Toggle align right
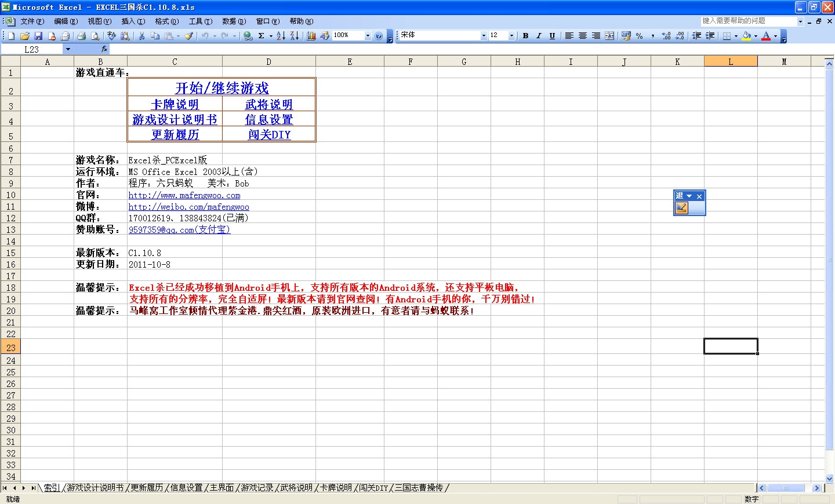 click(596, 36)
